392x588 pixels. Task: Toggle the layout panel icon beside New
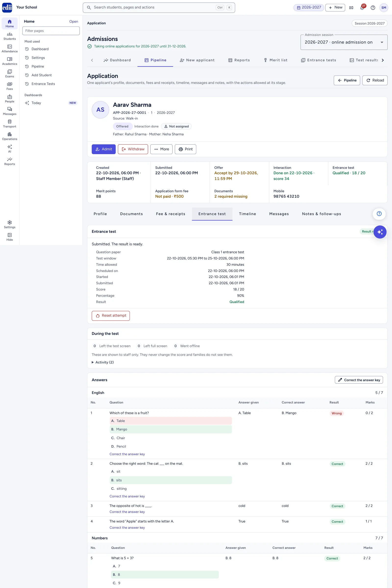click(351, 8)
